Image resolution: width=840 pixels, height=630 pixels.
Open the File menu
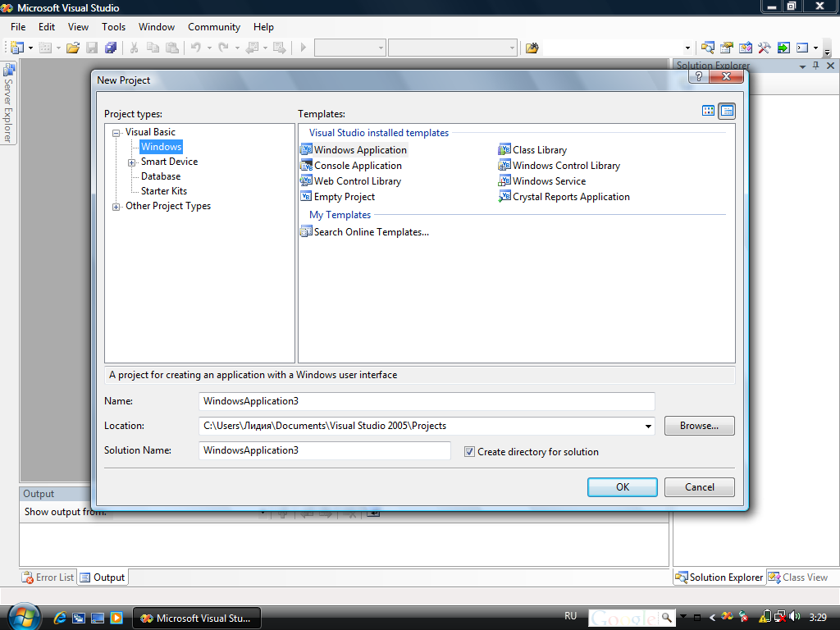[x=18, y=27]
